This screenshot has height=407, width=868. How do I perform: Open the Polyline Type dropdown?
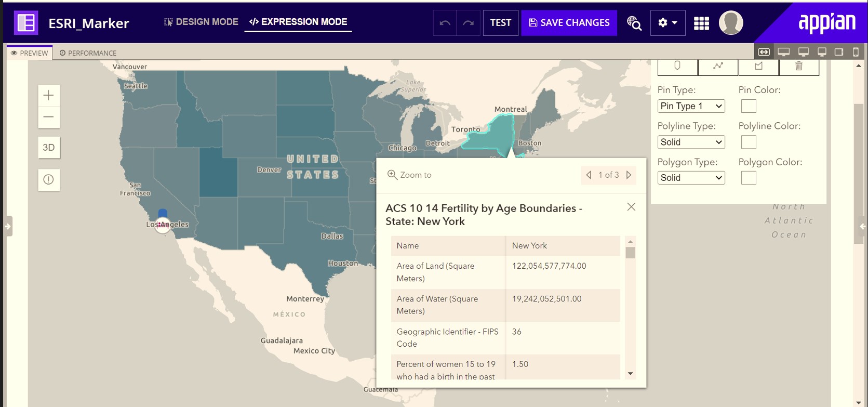691,142
